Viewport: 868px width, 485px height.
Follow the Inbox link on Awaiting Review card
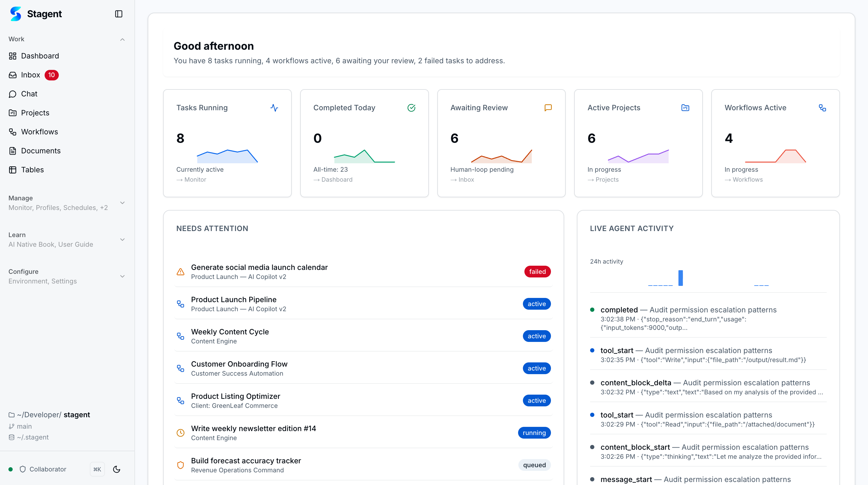tap(463, 180)
